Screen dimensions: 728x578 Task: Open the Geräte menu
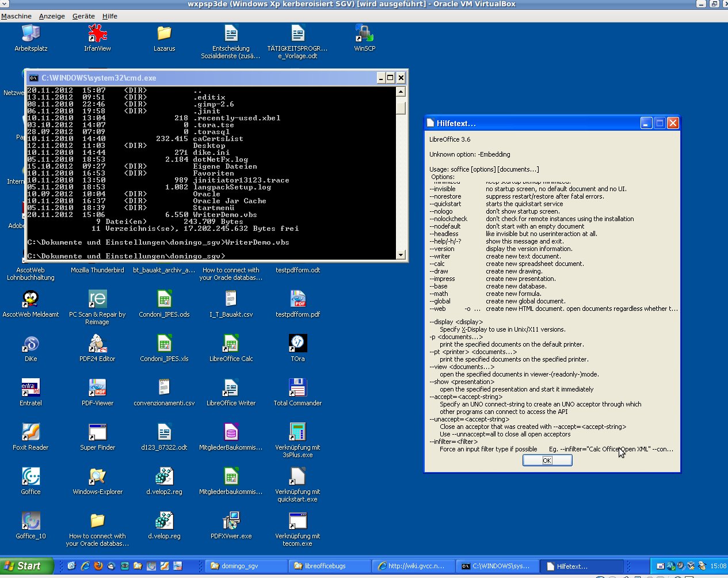[83, 16]
